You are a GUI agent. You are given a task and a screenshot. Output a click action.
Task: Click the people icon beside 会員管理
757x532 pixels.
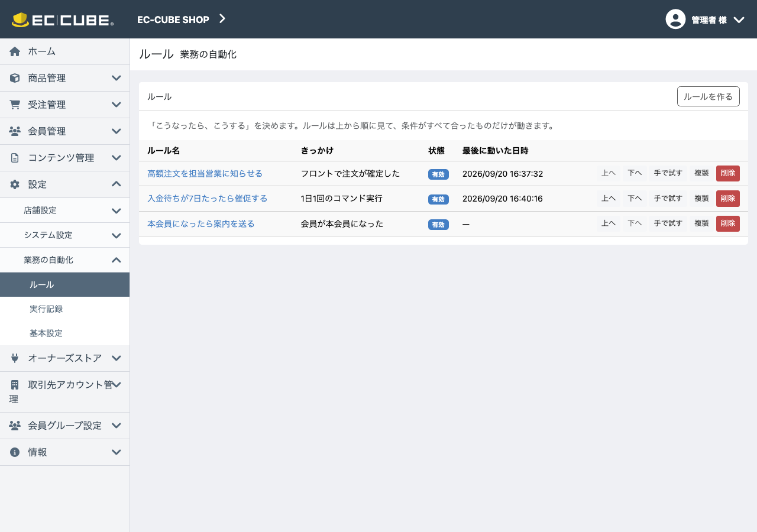pyautogui.click(x=15, y=131)
